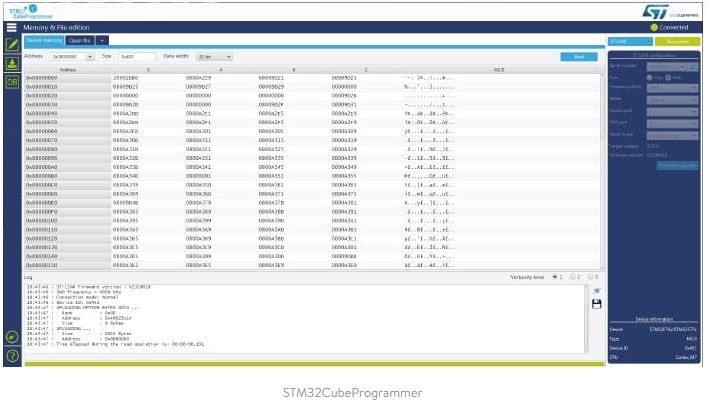Screen dimensions: 707x406
Task: Click the green Disconnect button
Action: [677, 42]
